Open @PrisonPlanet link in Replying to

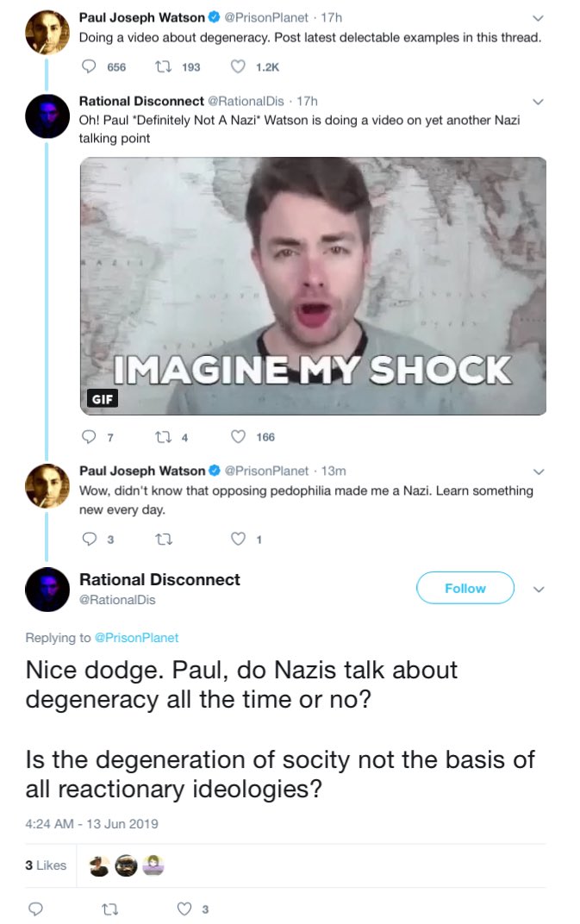(136, 638)
